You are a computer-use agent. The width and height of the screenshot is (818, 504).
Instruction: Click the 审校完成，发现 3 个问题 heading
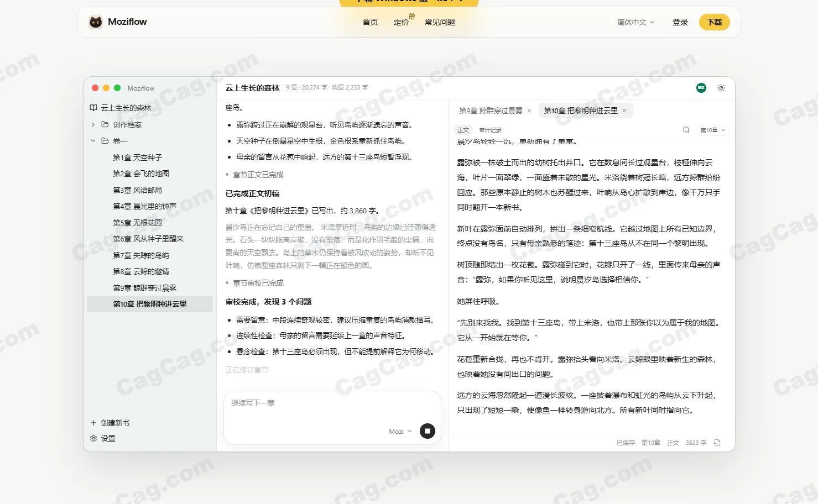pyautogui.click(x=268, y=302)
